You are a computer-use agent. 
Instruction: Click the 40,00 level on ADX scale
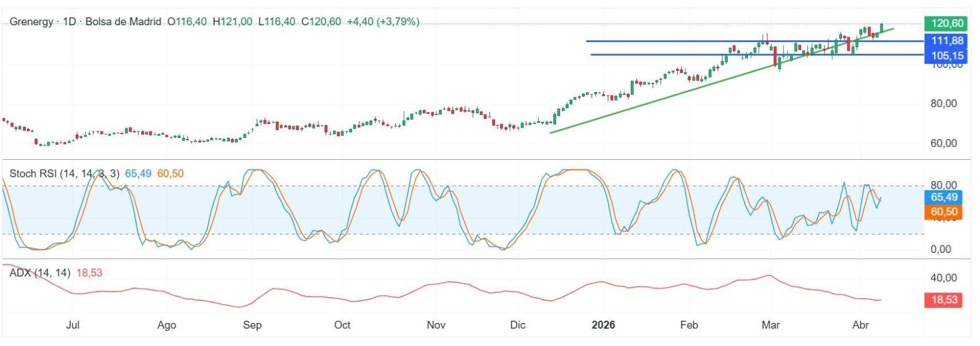coord(943,278)
